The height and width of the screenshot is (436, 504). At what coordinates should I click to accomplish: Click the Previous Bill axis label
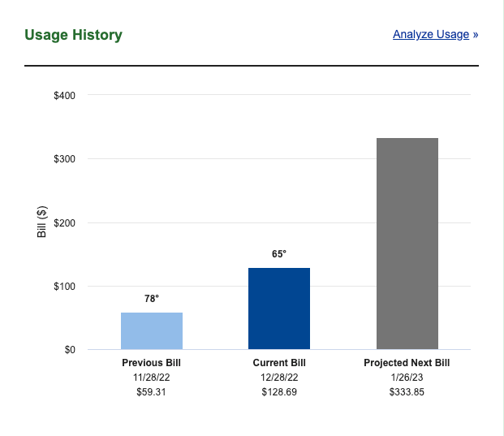[x=152, y=363]
